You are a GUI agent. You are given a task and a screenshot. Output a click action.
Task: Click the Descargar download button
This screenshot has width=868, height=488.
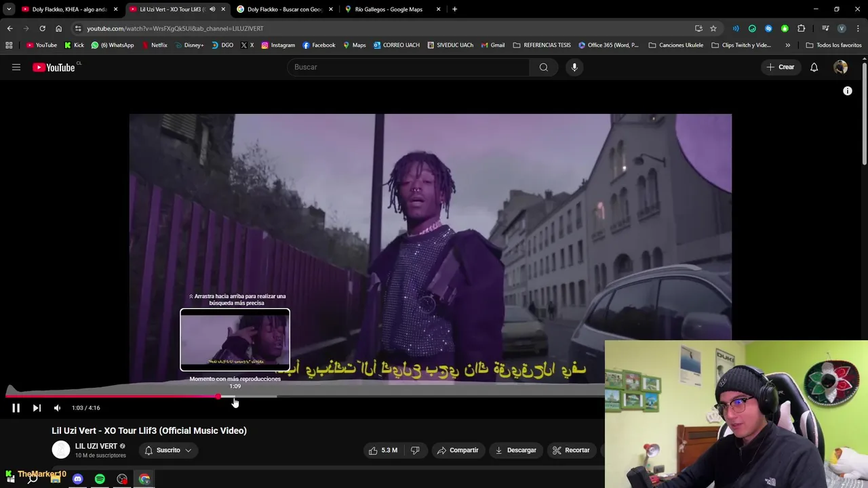515,450
